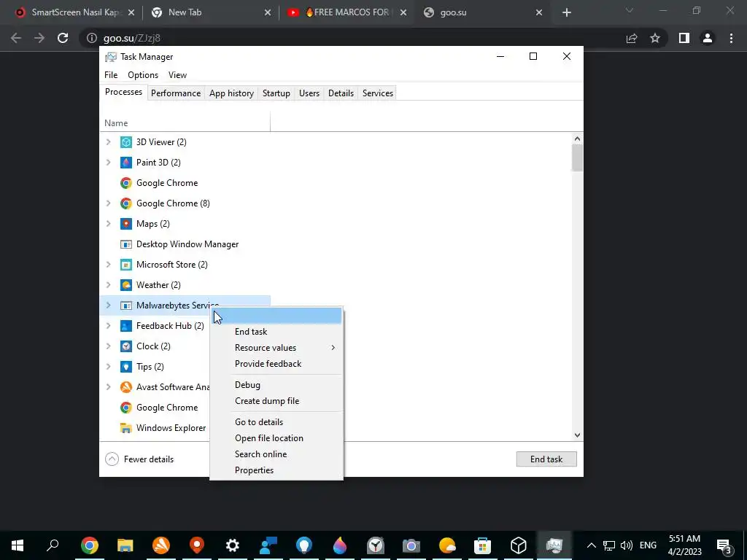The image size is (747, 560).
Task: Click the Paint 3D process icon
Action: pos(125,163)
